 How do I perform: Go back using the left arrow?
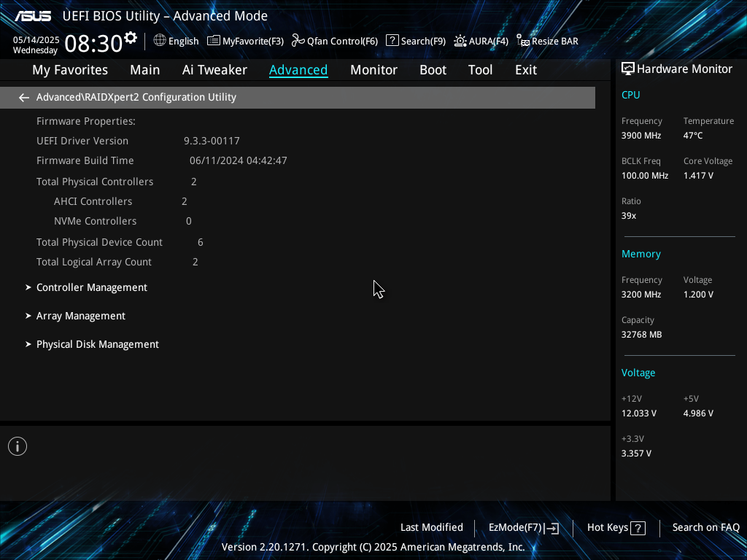click(x=24, y=97)
